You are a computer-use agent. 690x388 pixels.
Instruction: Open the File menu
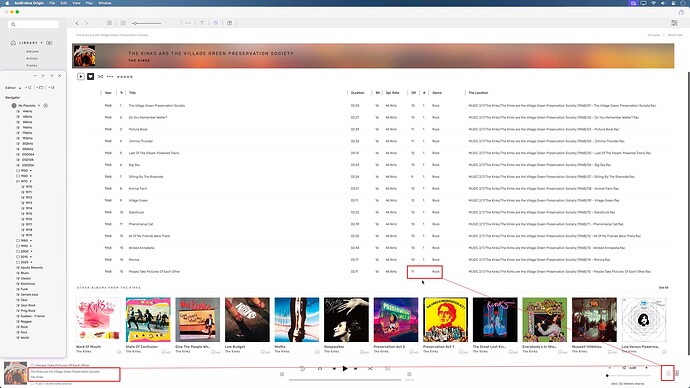[x=52, y=3]
